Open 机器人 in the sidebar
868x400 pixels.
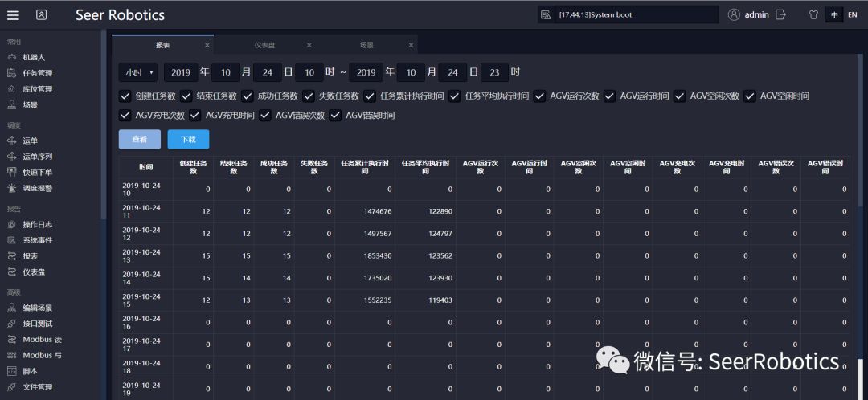pyautogui.click(x=34, y=57)
